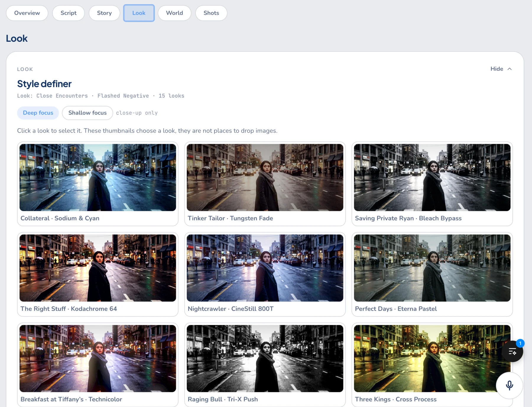The image size is (532, 407).
Task: Click the 'Three Kings · Cross Process' caption
Action: pos(396,399)
